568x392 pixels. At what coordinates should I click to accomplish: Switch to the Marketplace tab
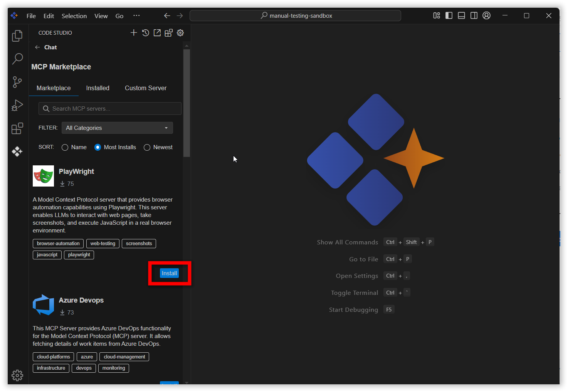(54, 88)
